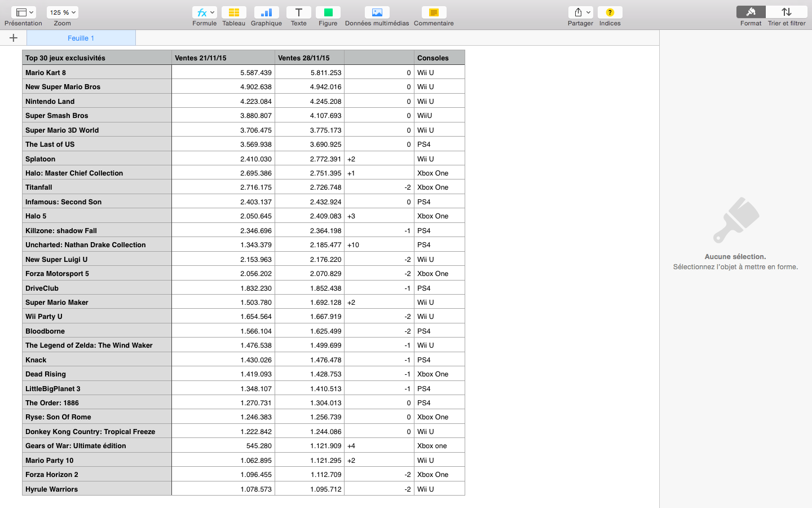Image resolution: width=812 pixels, height=508 pixels.
Task: Select the Titanfall row title
Action: point(97,187)
